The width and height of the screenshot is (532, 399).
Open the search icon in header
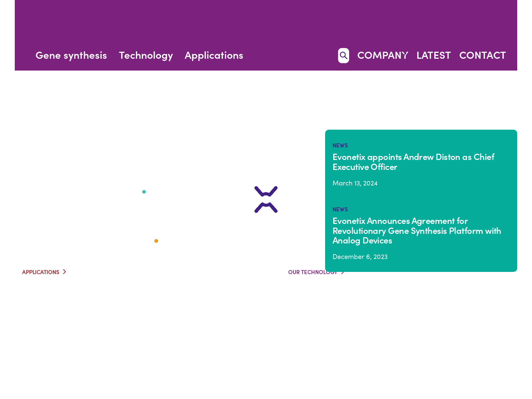pyautogui.click(x=343, y=55)
